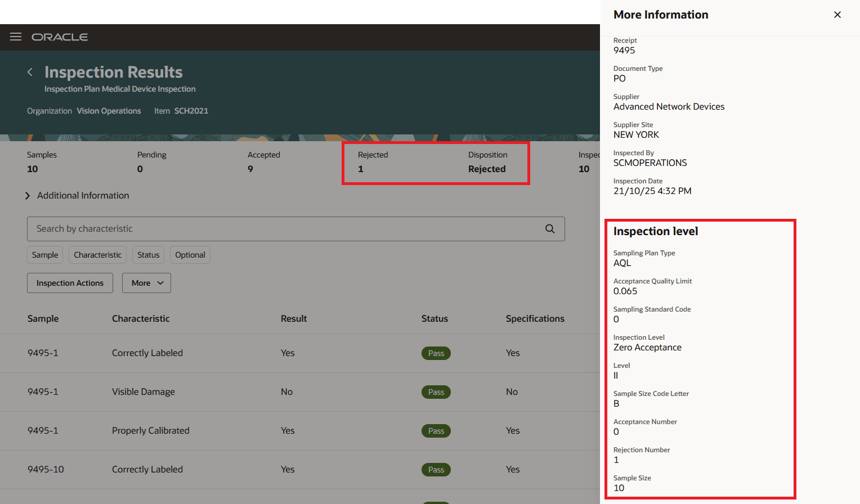Click the Inspection Actions button
Viewport: 860px width, 504px height.
(x=70, y=282)
